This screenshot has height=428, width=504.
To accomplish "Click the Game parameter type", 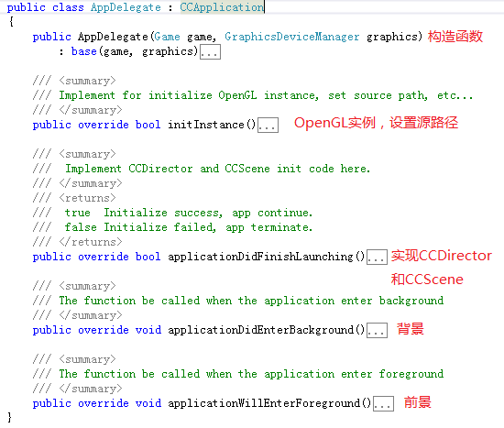I will [x=167, y=37].
